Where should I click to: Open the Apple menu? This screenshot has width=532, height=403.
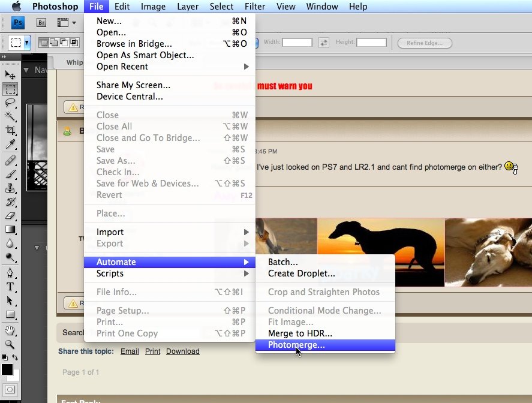(x=16, y=6)
